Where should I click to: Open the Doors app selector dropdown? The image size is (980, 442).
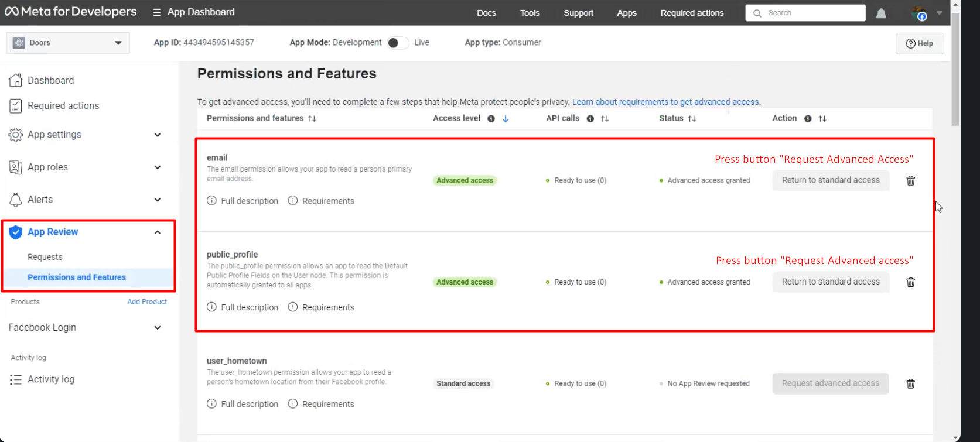point(68,43)
